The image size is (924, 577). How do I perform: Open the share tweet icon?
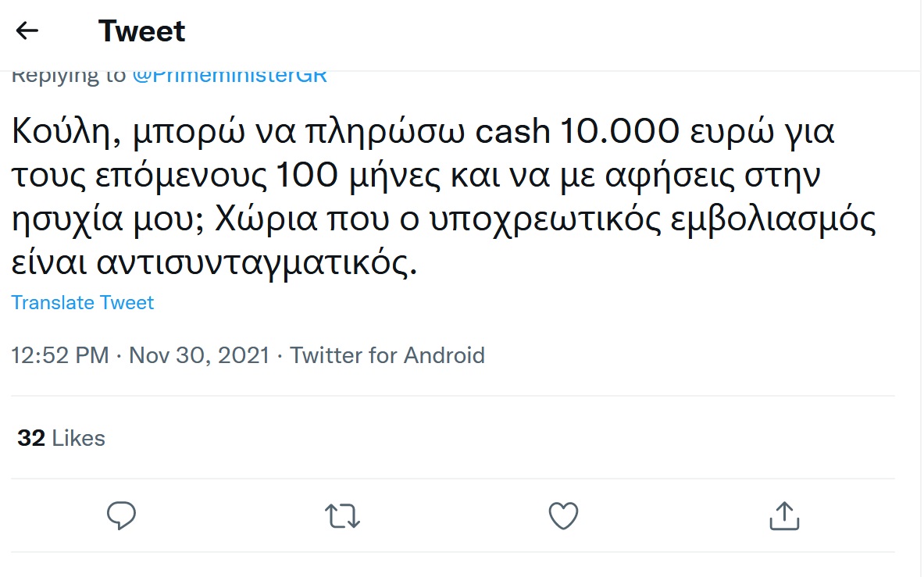[x=783, y=515]
